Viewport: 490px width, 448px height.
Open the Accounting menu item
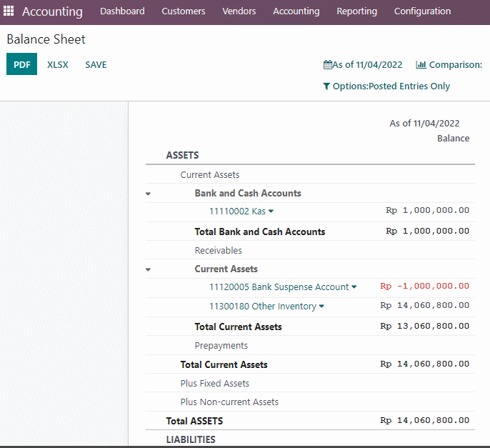pos(296,11)
